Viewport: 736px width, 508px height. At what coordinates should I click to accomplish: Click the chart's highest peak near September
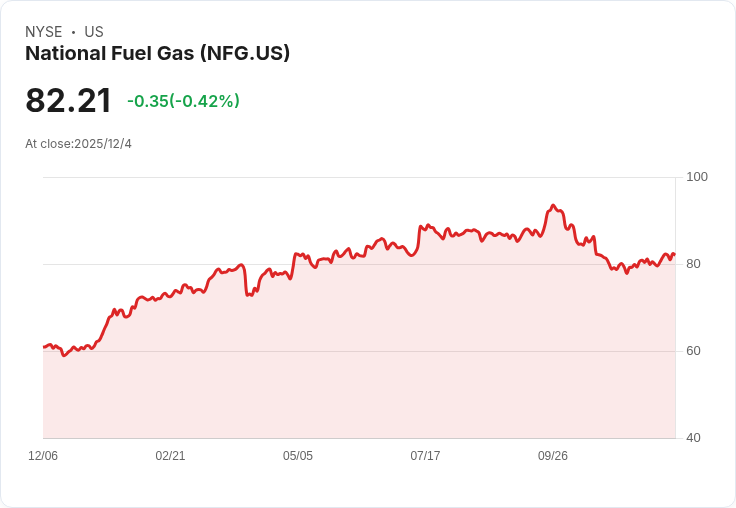coord(553,206)
